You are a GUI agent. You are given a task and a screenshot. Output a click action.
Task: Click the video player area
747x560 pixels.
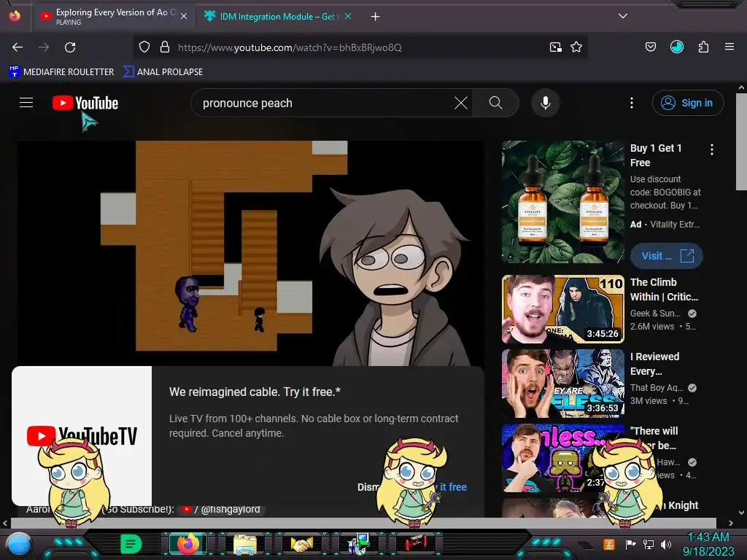point(251,253)
